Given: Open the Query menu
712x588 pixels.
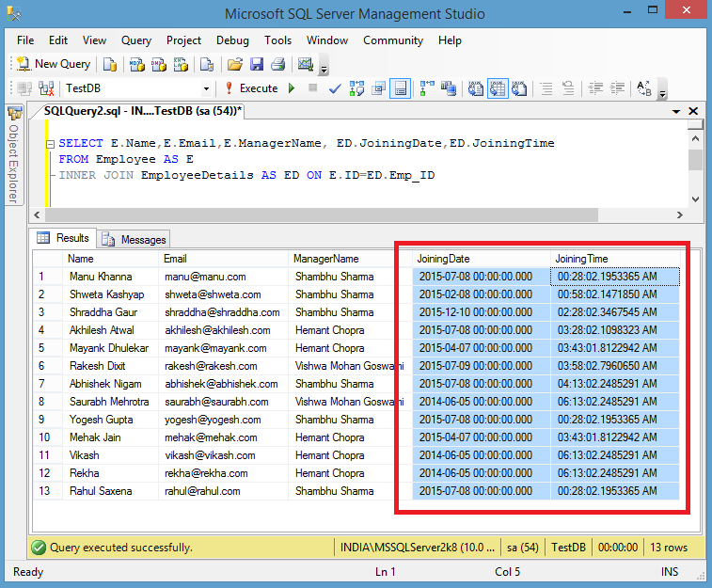Looking at the screenshot, I should [x=136, y=40].
